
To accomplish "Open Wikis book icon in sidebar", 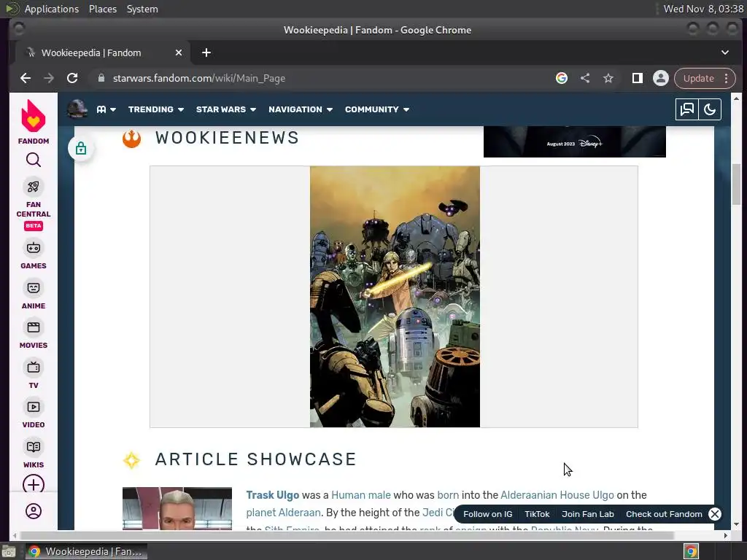I will tap(34, 447).
